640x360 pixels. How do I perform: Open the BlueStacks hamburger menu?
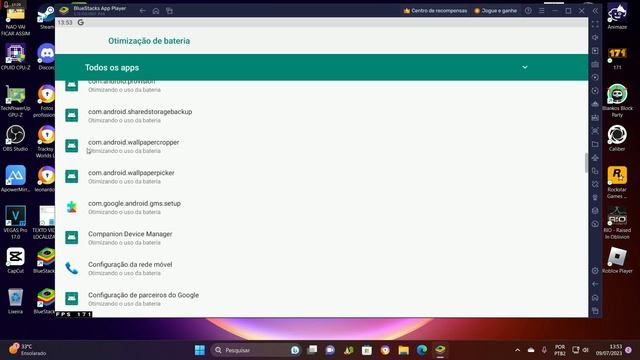click(x=542, y=11)
